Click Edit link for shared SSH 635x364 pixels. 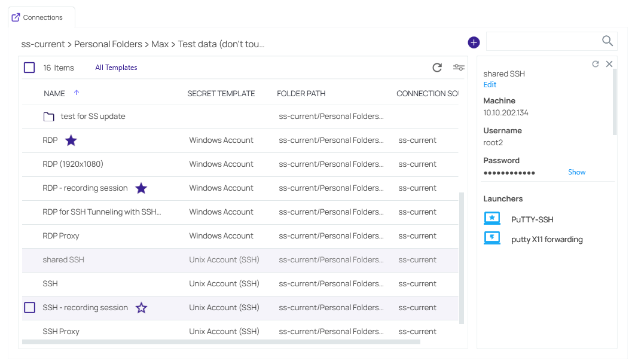pos(490,85)
